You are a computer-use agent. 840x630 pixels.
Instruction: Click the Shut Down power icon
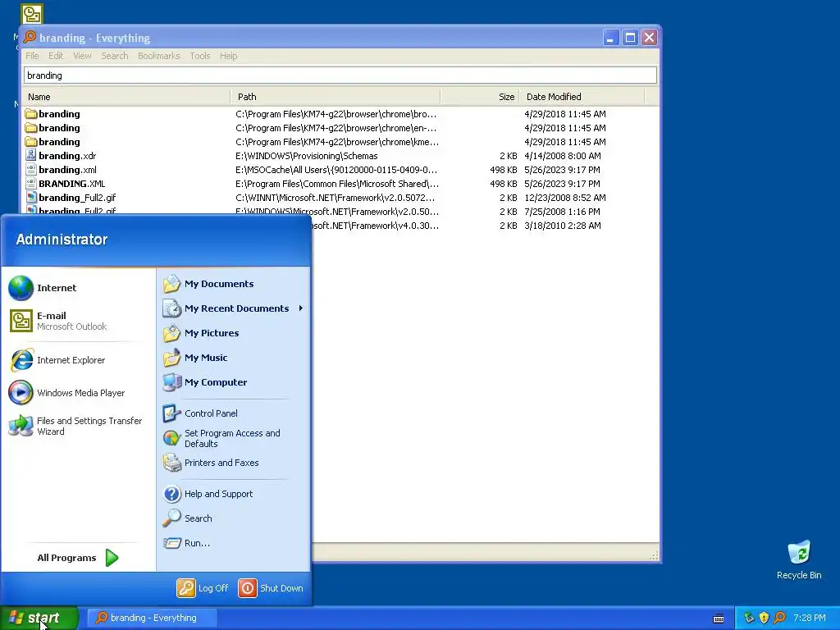[x=248, y=588]
